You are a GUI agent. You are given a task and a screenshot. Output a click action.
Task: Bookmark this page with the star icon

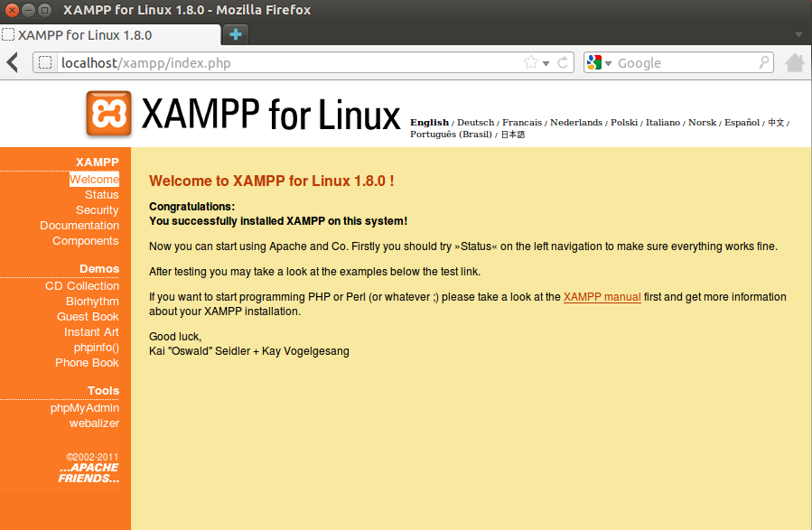click(x=531, y=62)
